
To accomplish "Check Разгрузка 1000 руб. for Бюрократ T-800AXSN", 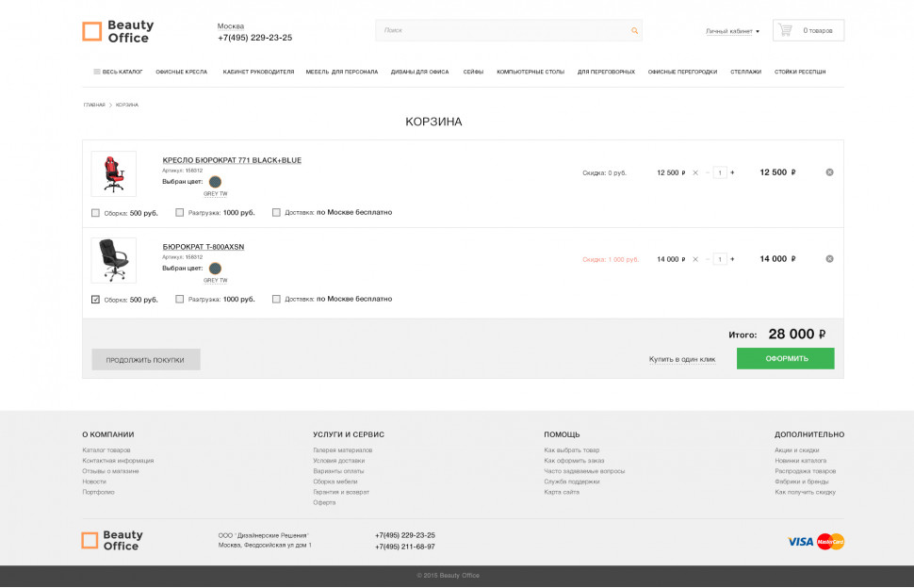I will point(180,299).
